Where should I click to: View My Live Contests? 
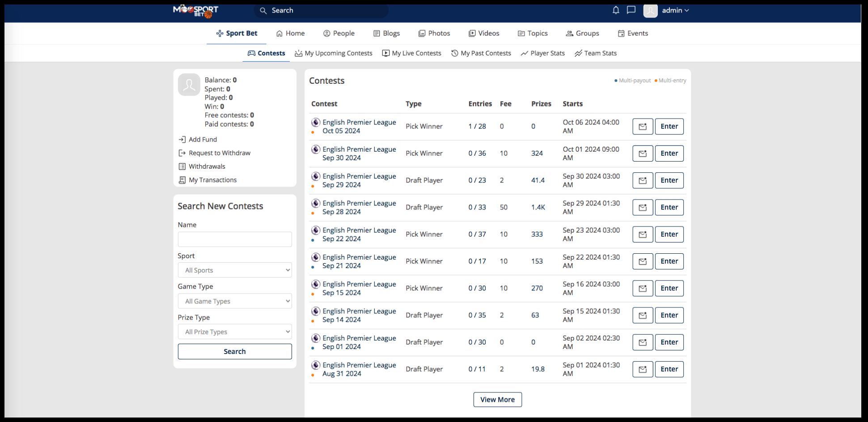(411, 53)
